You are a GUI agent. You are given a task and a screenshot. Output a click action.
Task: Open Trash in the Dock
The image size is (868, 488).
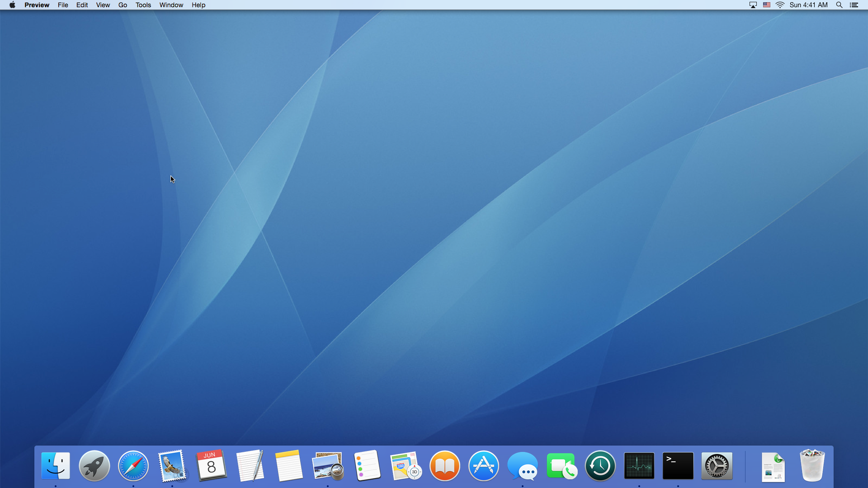[x=812, y=465]
